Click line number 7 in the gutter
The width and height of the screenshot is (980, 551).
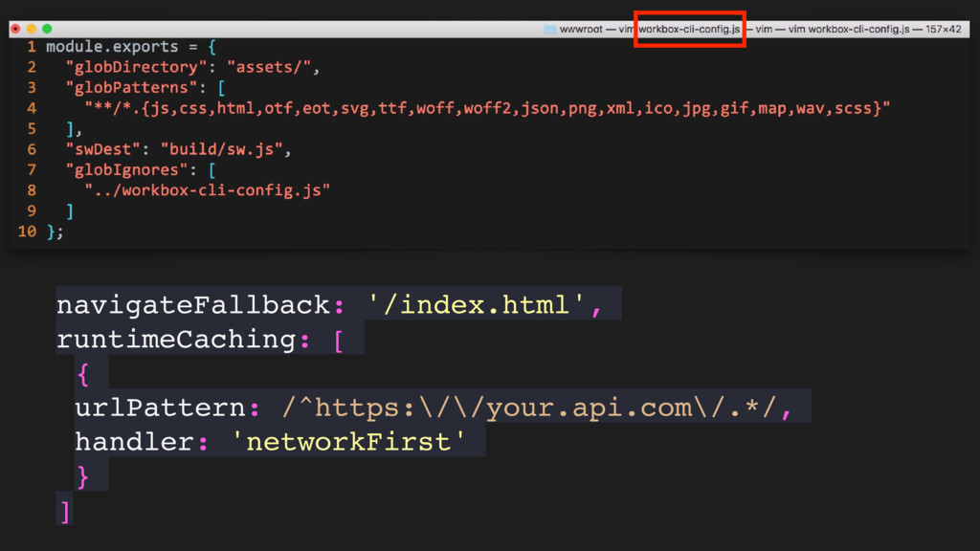pyautogui.click(x=32, y=170)
